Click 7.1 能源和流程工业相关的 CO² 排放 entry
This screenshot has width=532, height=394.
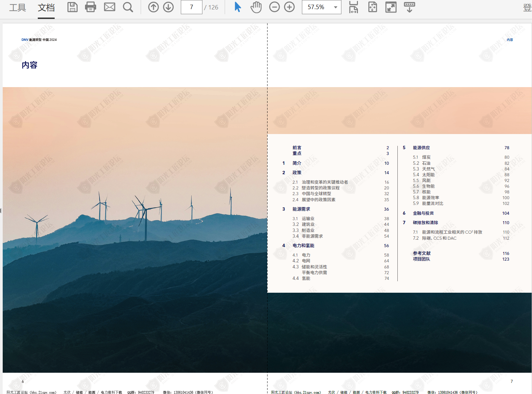[x=448, y=232]
